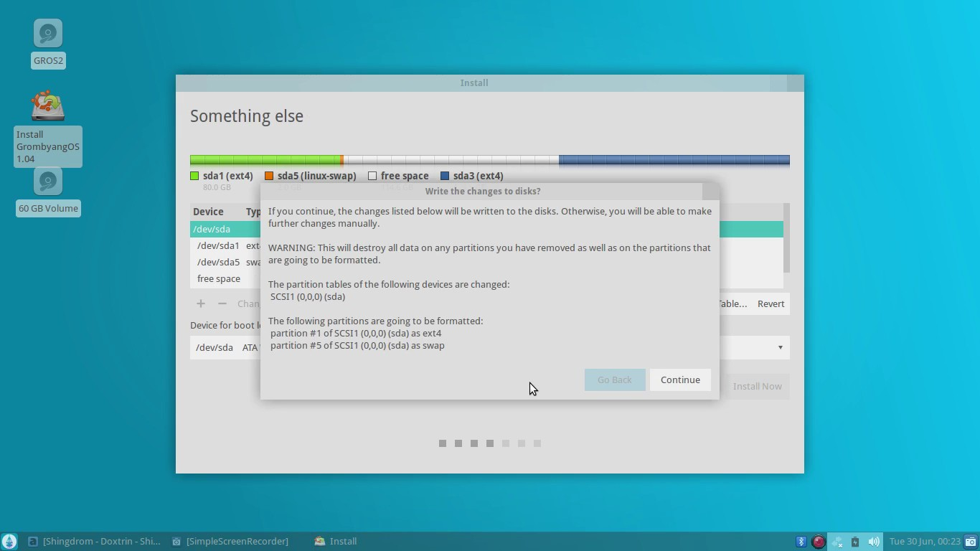
Task: Click the screenshot camera icon in panel
Action: (971, 542)
